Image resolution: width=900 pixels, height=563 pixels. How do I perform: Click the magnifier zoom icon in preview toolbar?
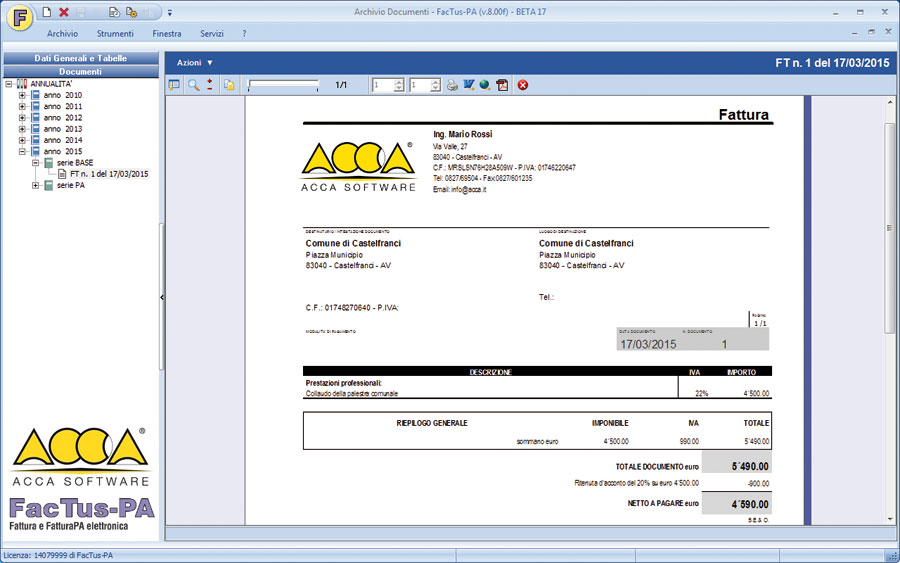193,85
